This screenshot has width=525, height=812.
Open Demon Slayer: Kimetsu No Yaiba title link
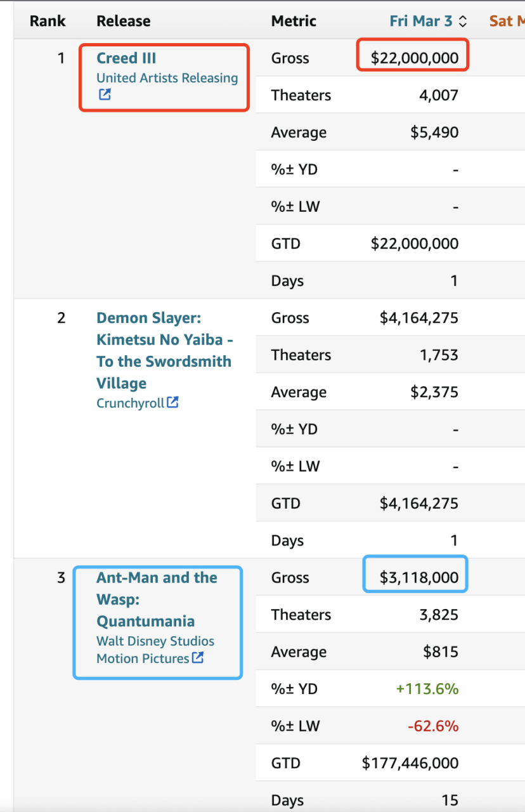164,350
